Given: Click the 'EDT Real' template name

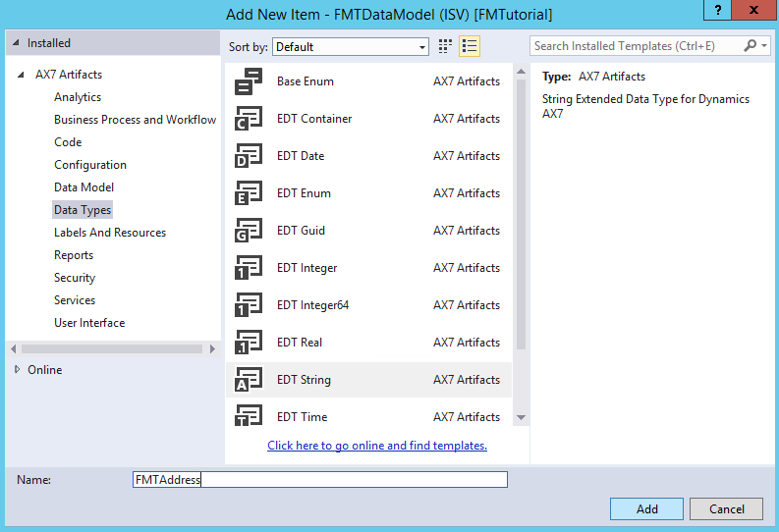Looking at the screenshot, I should pos(300,343).
